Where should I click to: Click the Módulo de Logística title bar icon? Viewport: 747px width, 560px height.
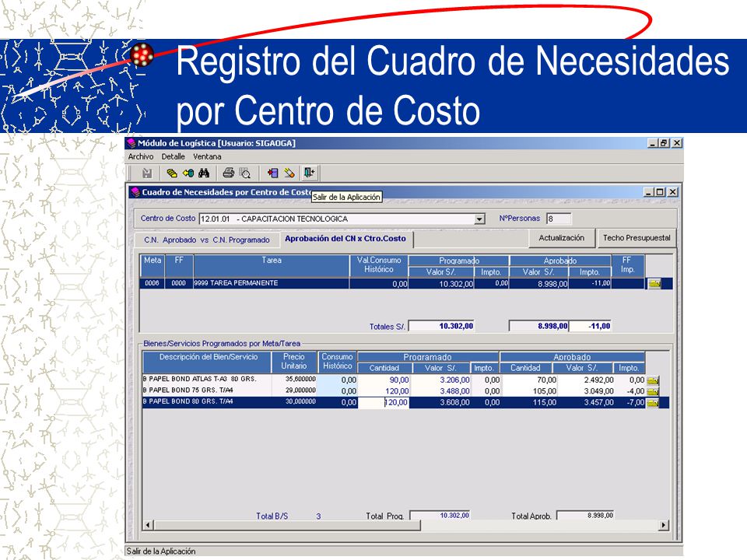pyautogui.click(x=132, y=143)
